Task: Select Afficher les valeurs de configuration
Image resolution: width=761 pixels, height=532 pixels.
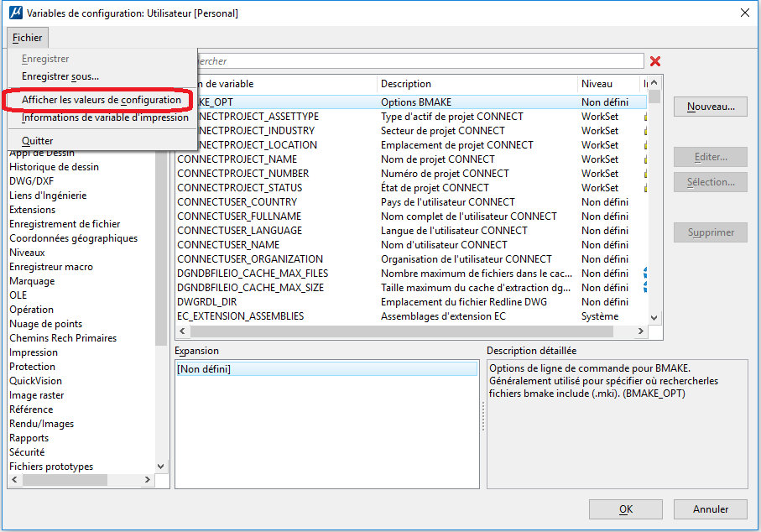Action: click(101, 100)
